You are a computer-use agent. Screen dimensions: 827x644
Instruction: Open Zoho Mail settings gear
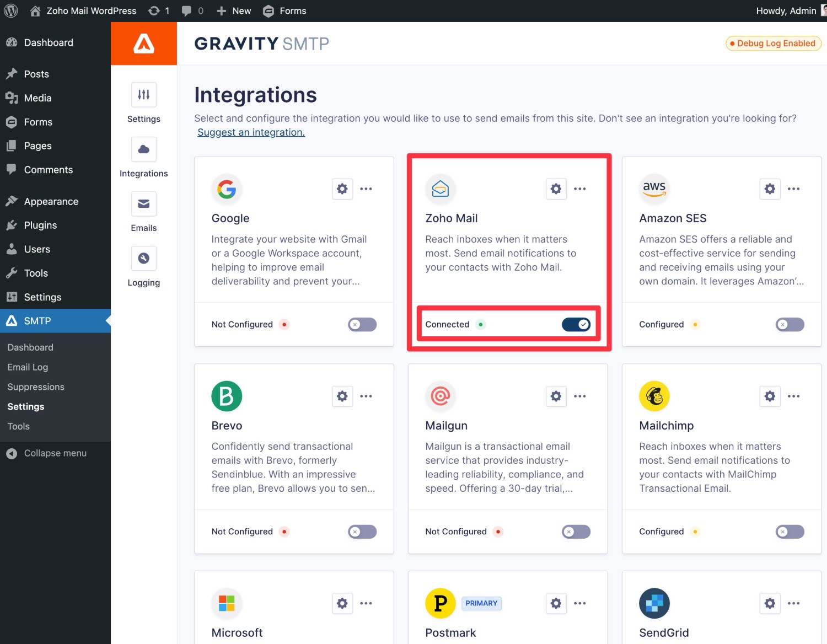tap(556, 189)
